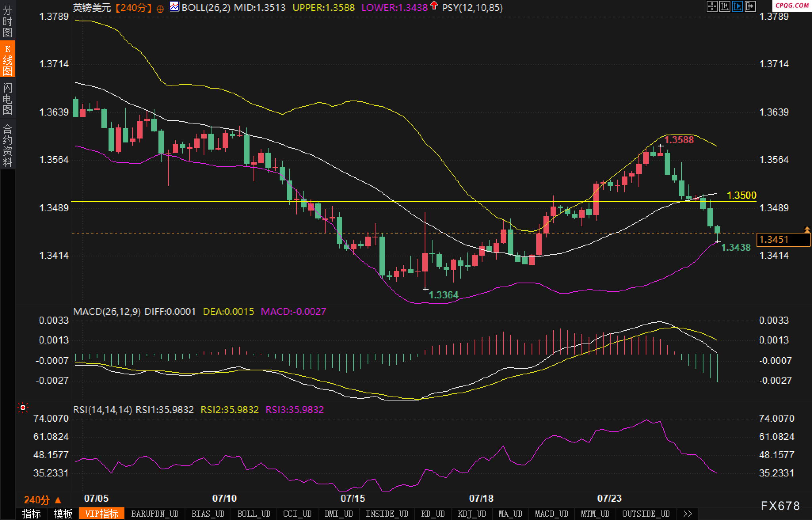The width and height of the screenshot is (812, 520).
Task: Expand the 240分 period selector at bottom left
Action: point(42,500)
